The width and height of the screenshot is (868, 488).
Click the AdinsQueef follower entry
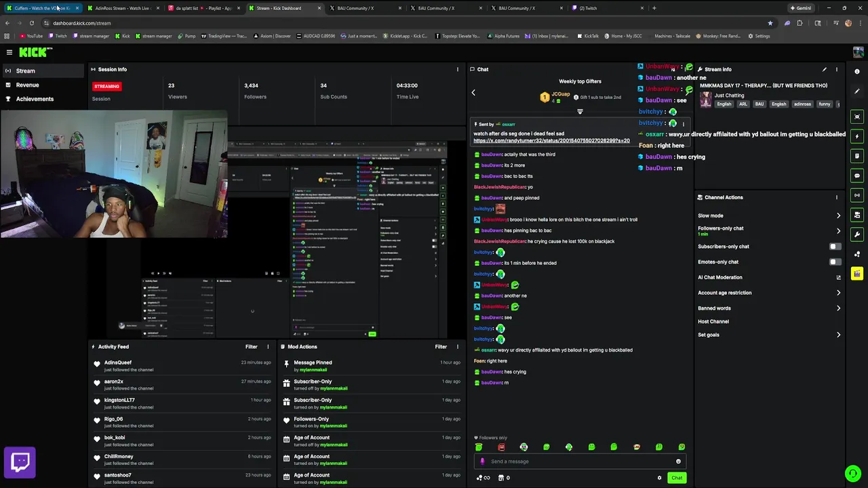[x=184, y=366]
